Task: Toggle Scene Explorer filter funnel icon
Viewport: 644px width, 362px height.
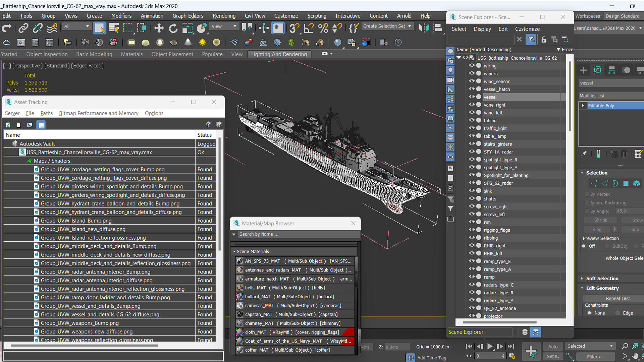Action: tap(531, 40)
